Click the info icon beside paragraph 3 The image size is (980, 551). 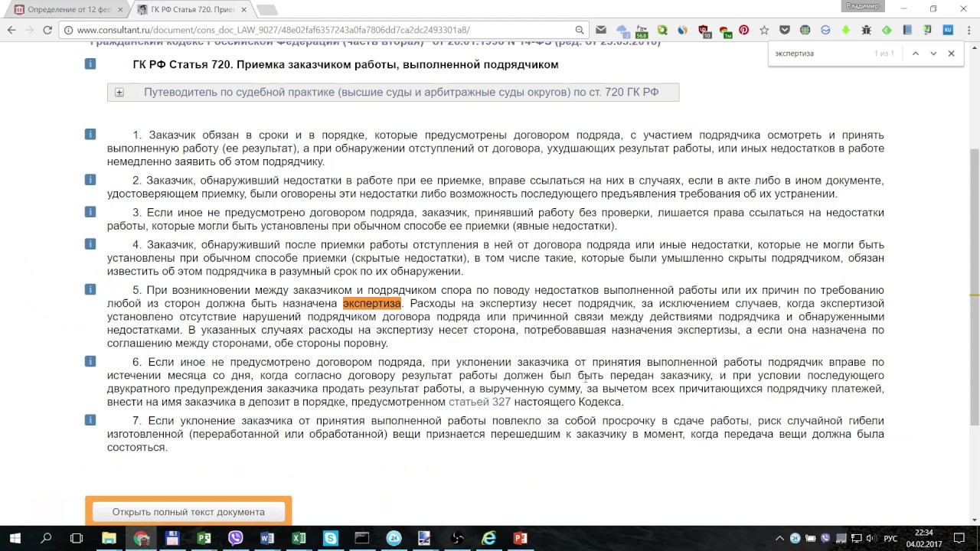[x=90, y=212]
